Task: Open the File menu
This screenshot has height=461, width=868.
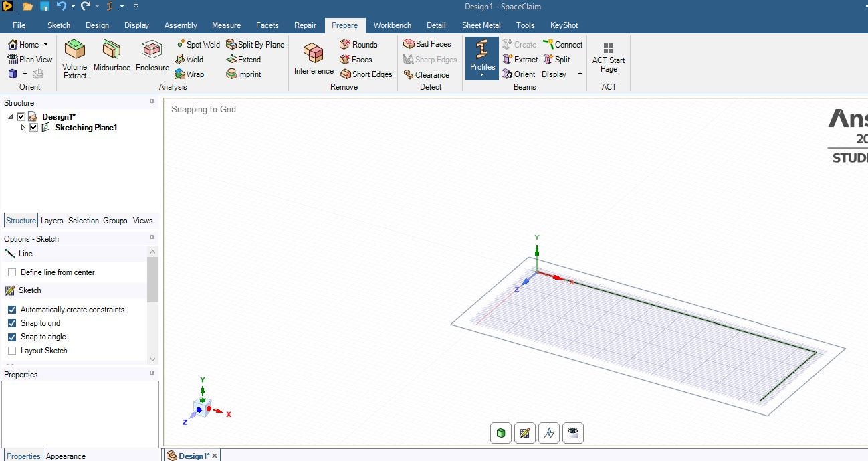Action: 19,25
